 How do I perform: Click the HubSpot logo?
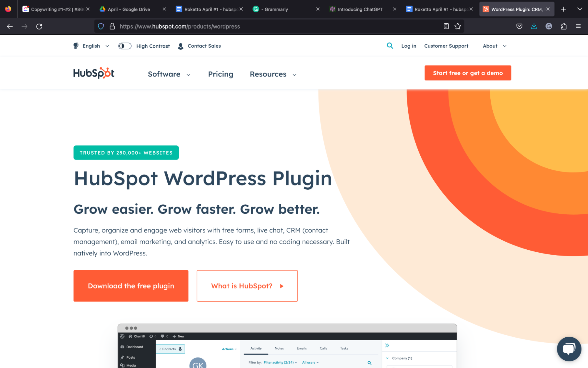coord(94,73)
